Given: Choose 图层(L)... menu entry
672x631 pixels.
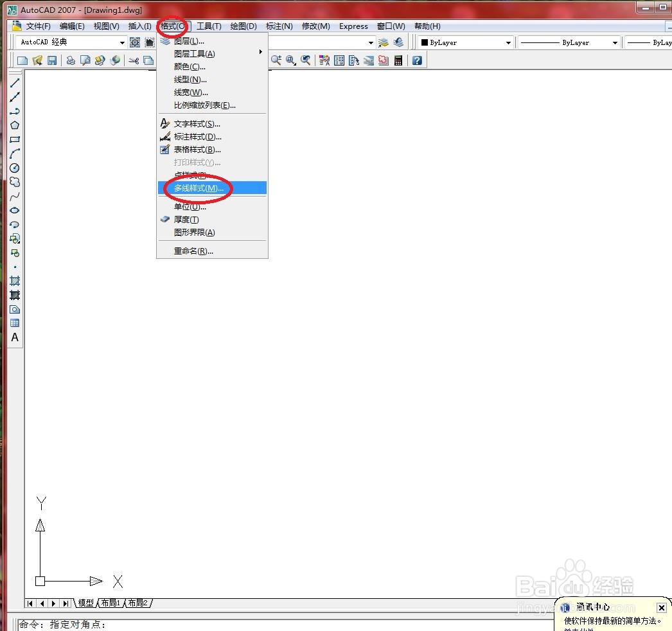Looking at the screenshot, I should pyautogui.click(x=212, y=41).
